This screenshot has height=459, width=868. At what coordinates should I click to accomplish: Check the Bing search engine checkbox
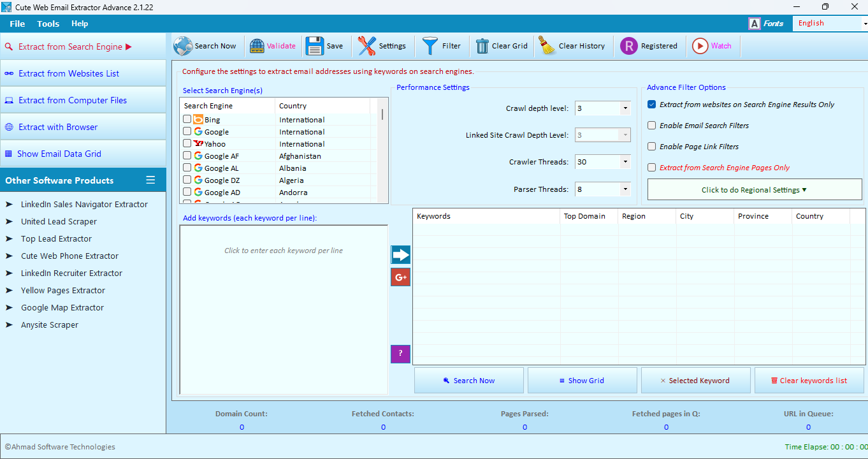(x=187, y=119)
